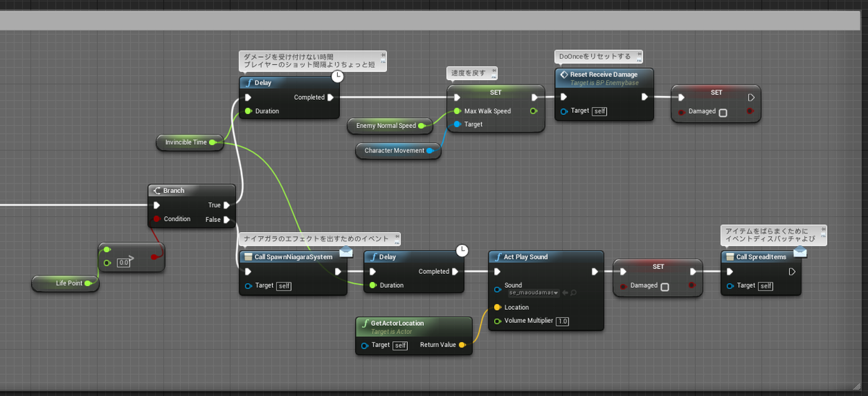The image size is (868, 396).
Task: Click the use-selected-asset arrow beside the Sound field
Action: pyautogui.click(x=565, y=293)
